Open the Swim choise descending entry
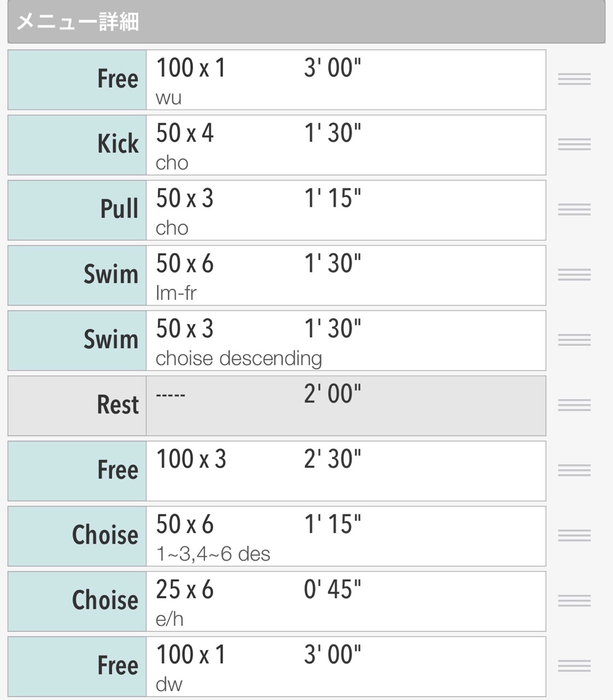This screenshot has height=700, width=613. pyautogui.click(x=277, y=340)
